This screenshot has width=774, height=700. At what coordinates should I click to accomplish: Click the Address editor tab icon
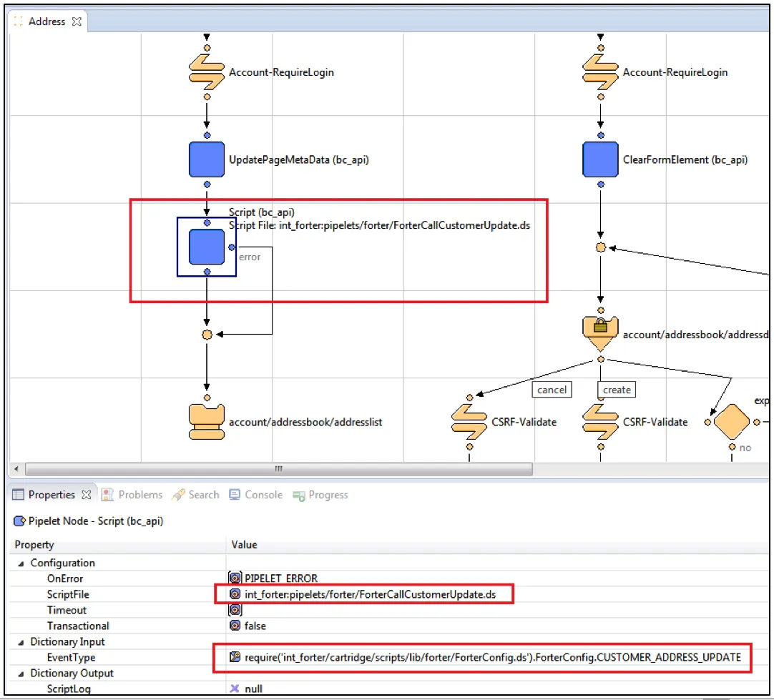click(x=19, y=21)
